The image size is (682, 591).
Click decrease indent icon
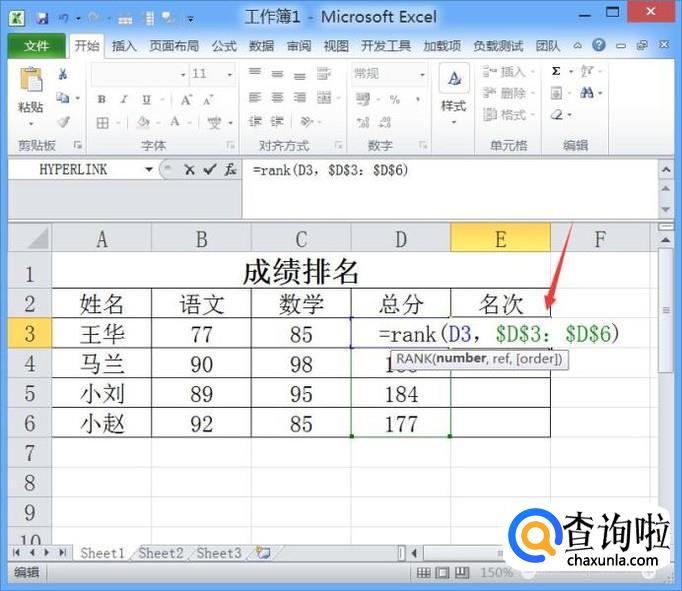[x=255, y=122]
